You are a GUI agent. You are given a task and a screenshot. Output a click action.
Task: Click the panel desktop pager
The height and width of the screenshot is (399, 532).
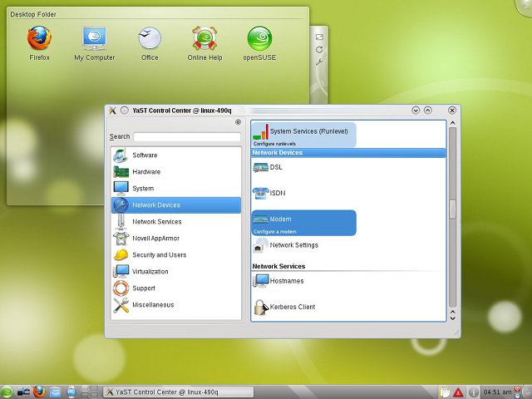90,392
